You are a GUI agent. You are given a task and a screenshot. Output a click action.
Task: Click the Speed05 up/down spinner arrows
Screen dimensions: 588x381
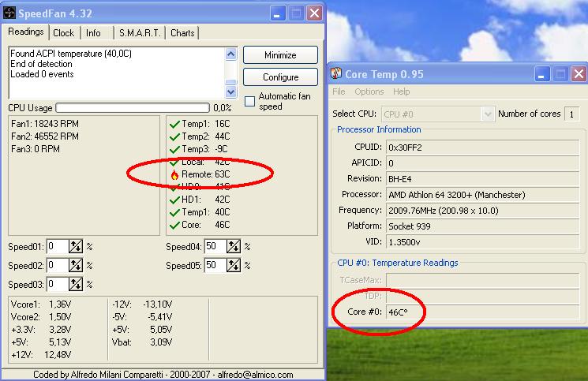point(234,265)
